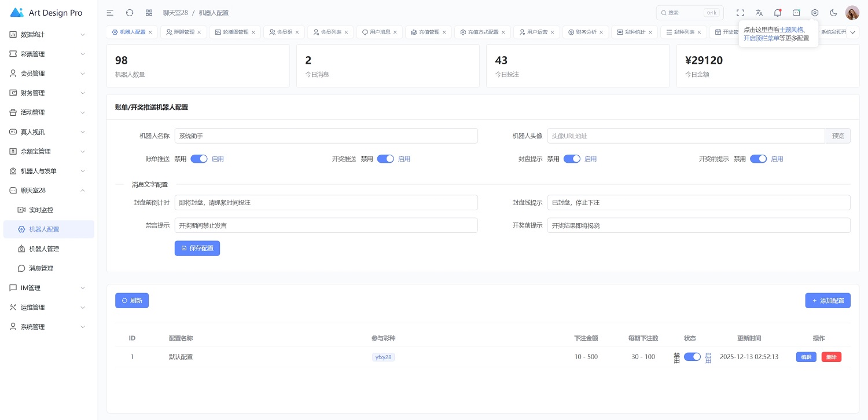The image size is (868, 420).
Task: Collapse sidebar with the hamburger menu icon
Action: (x=110, y=13)
